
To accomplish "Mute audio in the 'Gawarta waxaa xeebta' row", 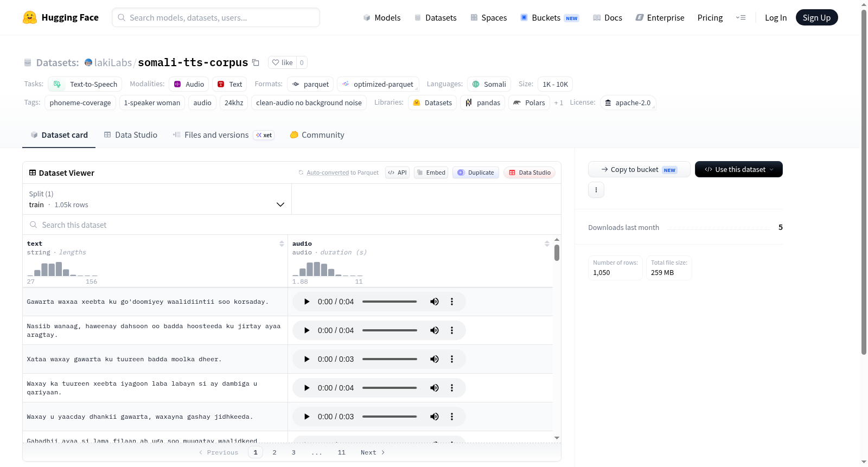I will point(435,302).
